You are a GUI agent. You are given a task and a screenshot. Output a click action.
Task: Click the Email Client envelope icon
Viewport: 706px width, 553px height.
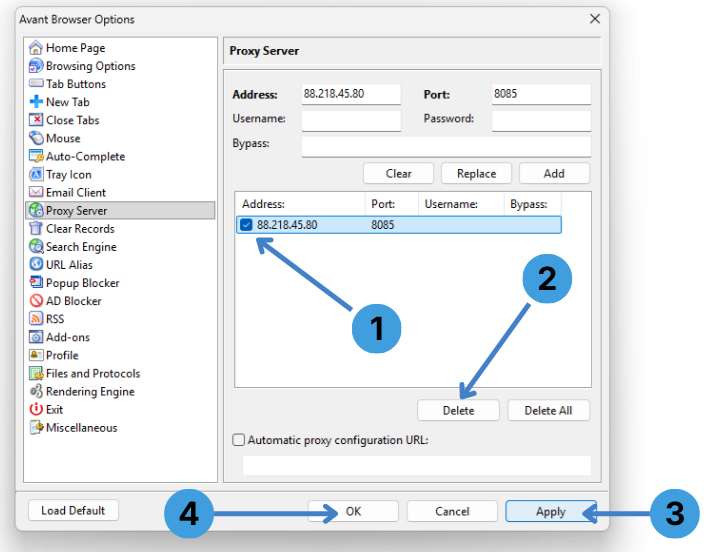[36, 192]
